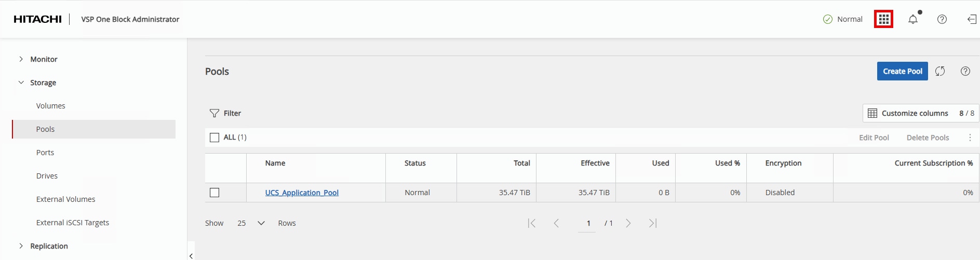
Task: Open more actions kebab menu
Action: tap(970, 138)
